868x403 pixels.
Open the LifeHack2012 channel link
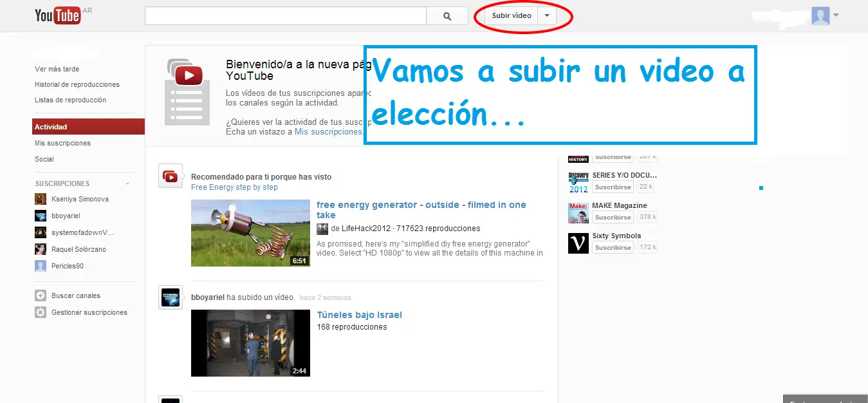click(x=365, y=229)
